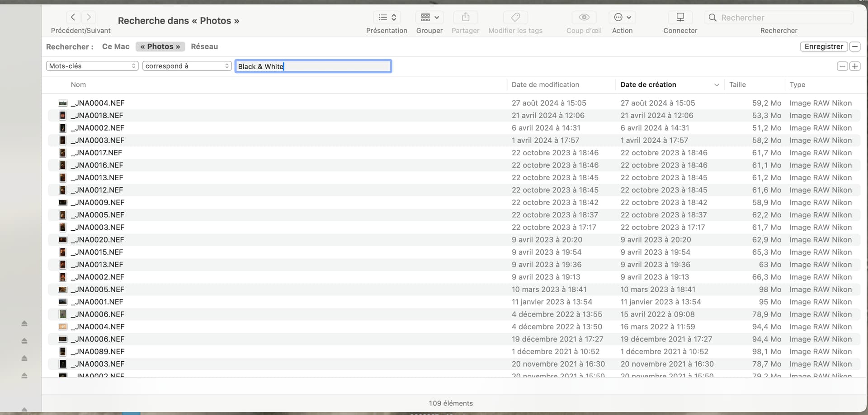This screenshot has width=868, height=415.
Task: Select the Ce Mac search scope
Action: point(116,47)
